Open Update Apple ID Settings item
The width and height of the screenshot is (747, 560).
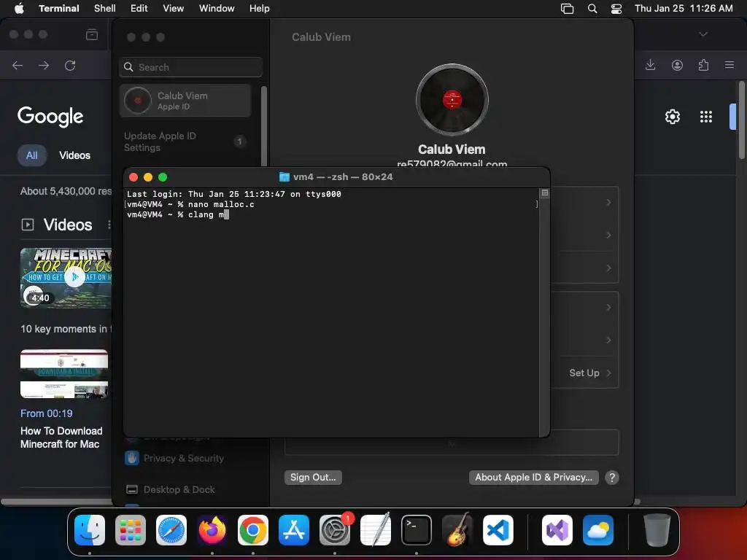(x=185, y=141)
